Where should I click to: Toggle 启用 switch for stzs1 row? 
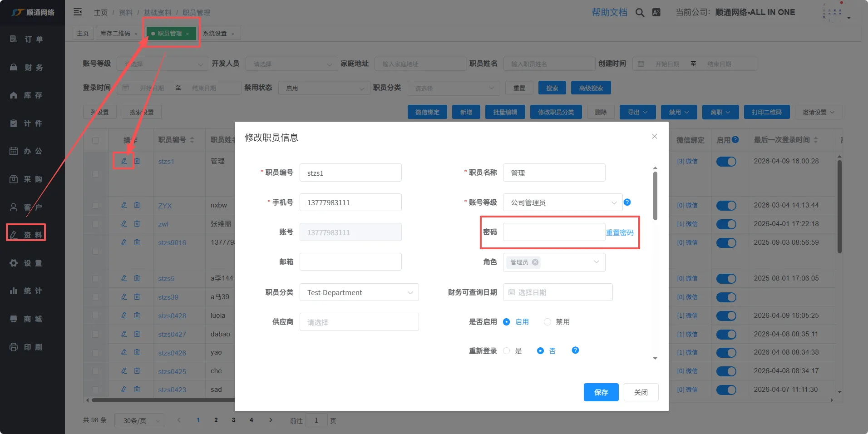pyautogui.click(x=726, y=162)
